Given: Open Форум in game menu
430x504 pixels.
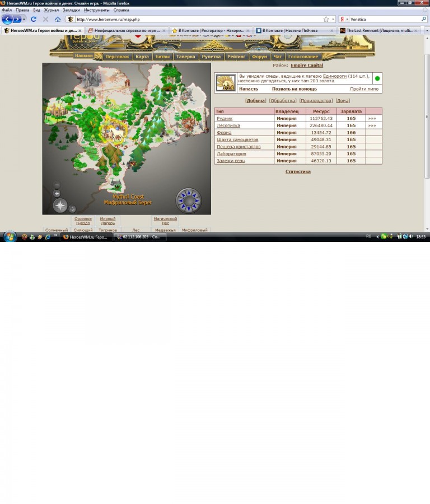Looking at the screenshot, I should pyautogui.click(x=259, y=57).
